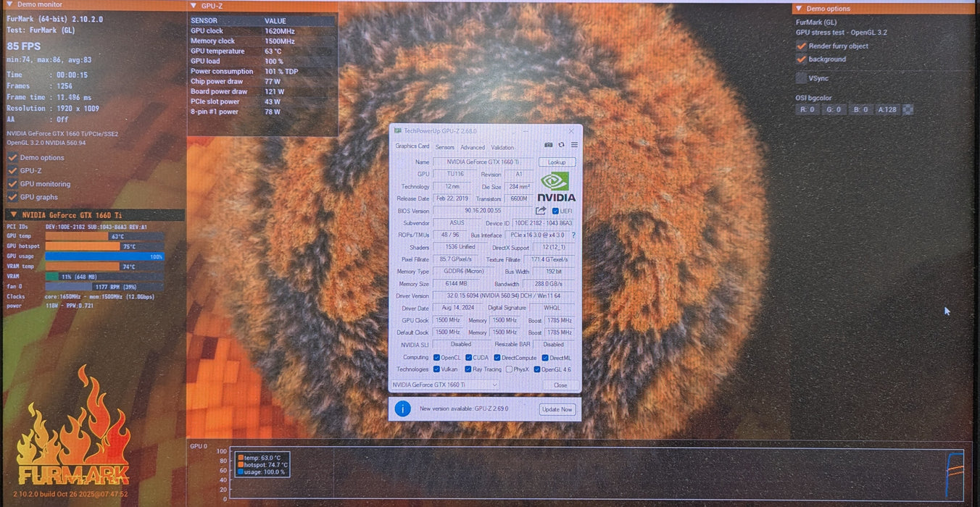Click the VRAM 11% usage bar

tap(104, 277)
